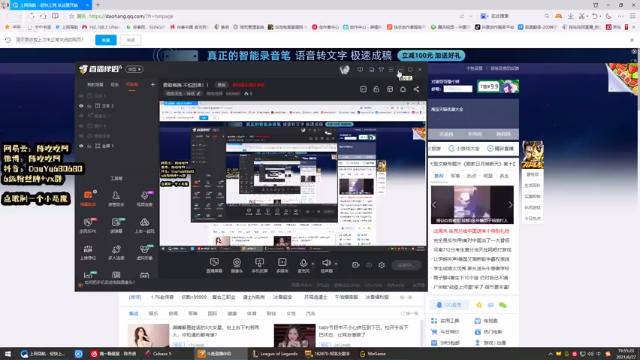Open the streaming app settings gear
This screenshot has height=360, width=640.
coord(382,265)
